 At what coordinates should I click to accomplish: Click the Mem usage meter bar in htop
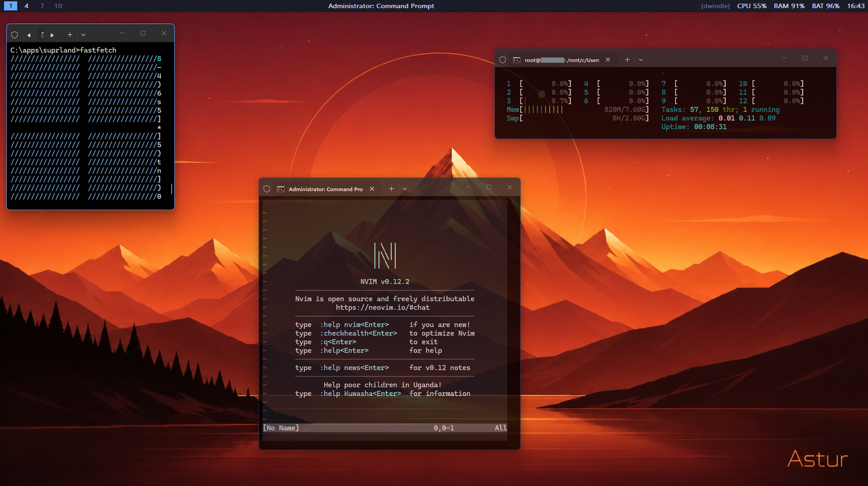pos(578,110)
